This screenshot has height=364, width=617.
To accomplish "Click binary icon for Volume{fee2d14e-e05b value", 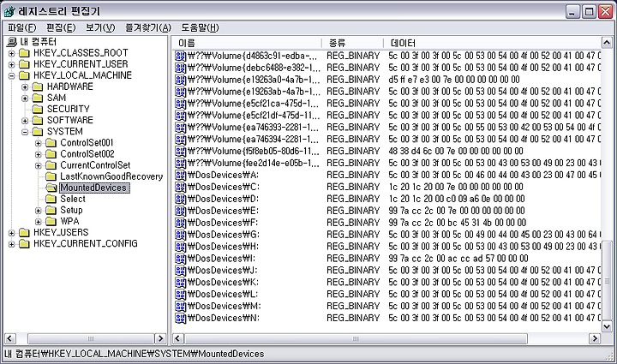I will pos(180,163).
